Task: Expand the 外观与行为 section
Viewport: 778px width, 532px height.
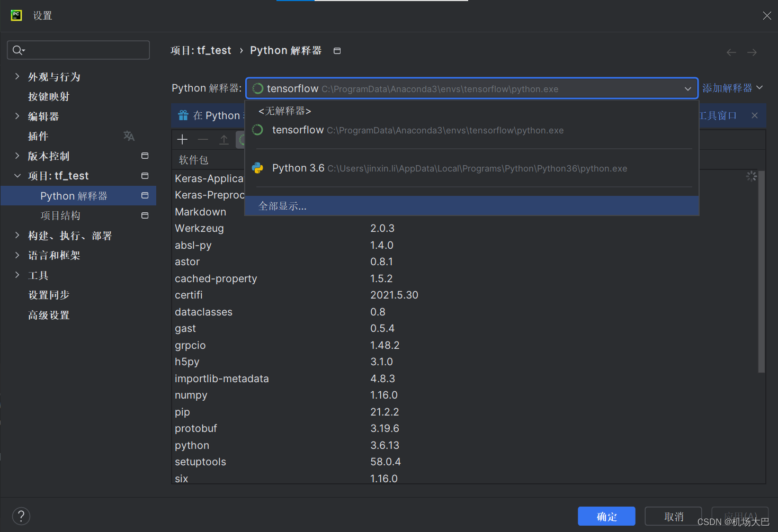Action: (17, 76)
